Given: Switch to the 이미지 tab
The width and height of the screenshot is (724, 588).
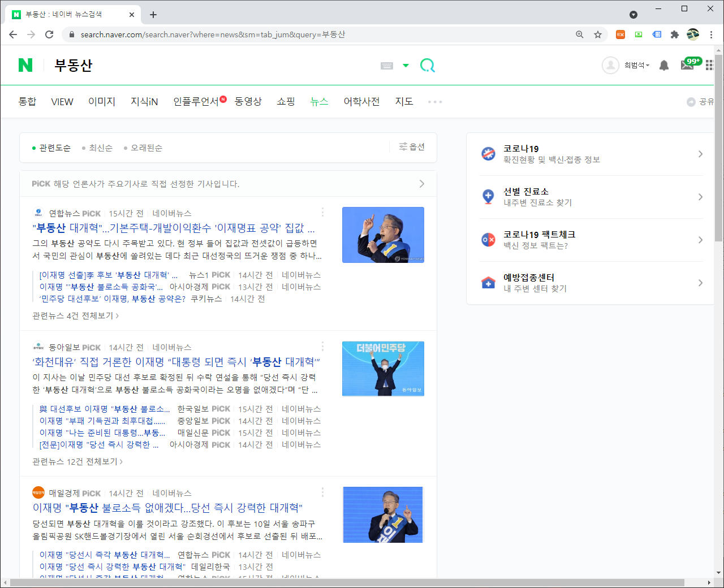Looking at the screenshot, I should pyautogui.click(x=102, y=101).
